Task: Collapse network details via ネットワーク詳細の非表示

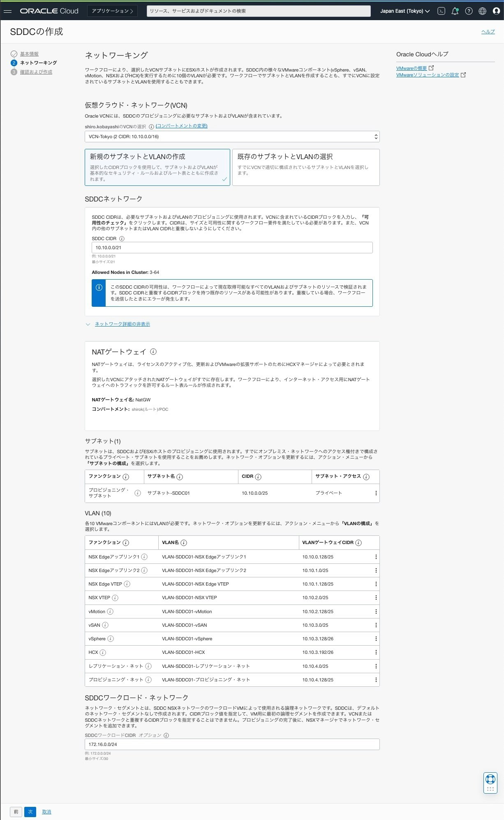Action: [x=123, y=324]
